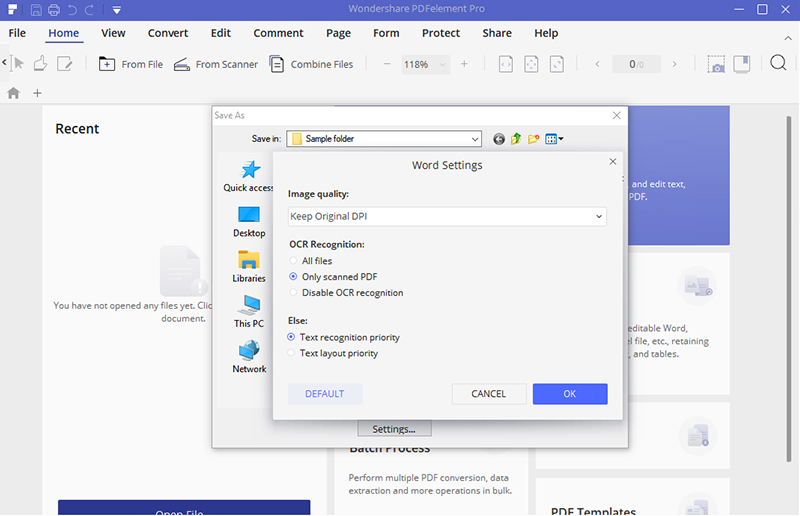The height and width of the screenshot is (516, 800).
Task: Click the zoom in plus button
Action: coord(464,64)
